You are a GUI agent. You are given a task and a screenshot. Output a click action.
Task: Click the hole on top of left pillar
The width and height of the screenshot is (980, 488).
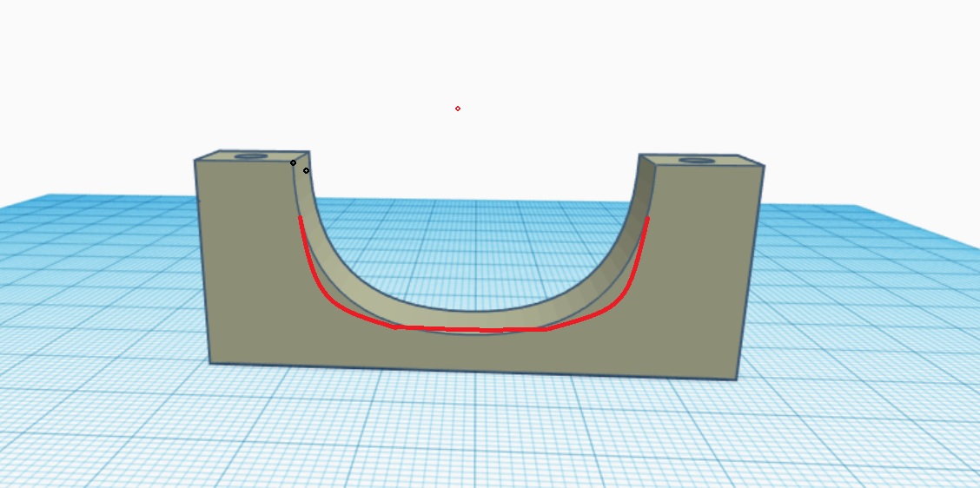pyautogui.click(x=251, y=156)
